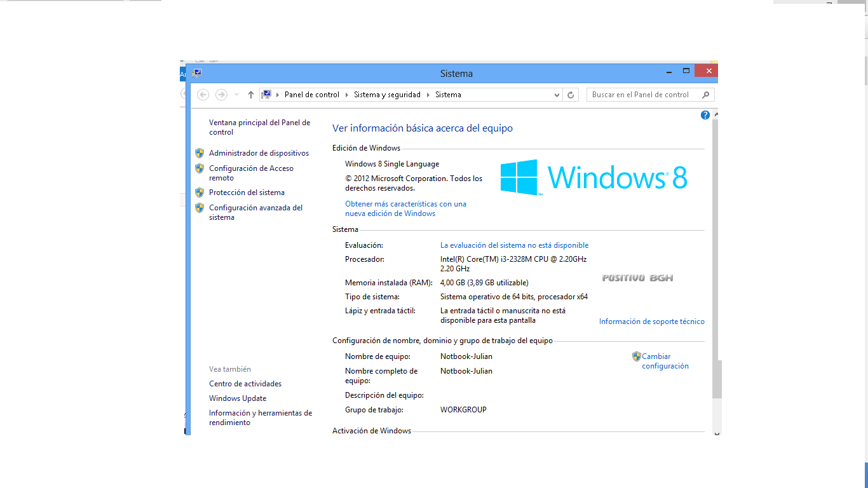Open Windows Update from Vea también

238,398
